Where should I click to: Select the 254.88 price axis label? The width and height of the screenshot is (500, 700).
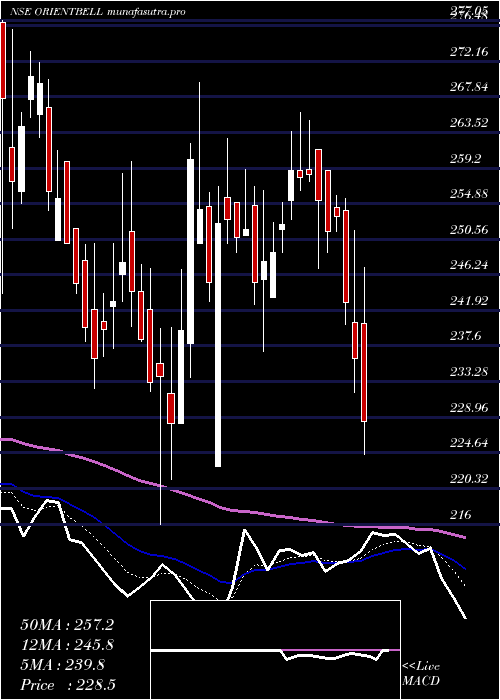469,195
